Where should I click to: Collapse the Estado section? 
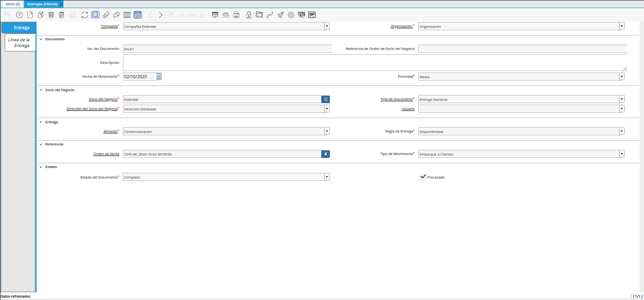pos(41,167)
